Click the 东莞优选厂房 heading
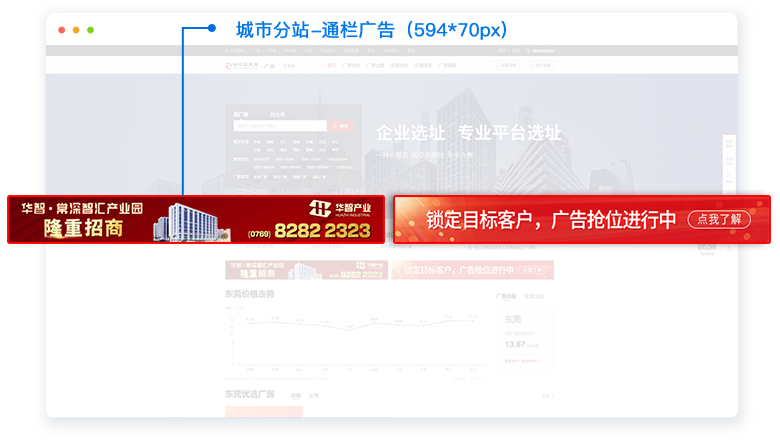Screen dimensions: 780x440 [250, 394]
